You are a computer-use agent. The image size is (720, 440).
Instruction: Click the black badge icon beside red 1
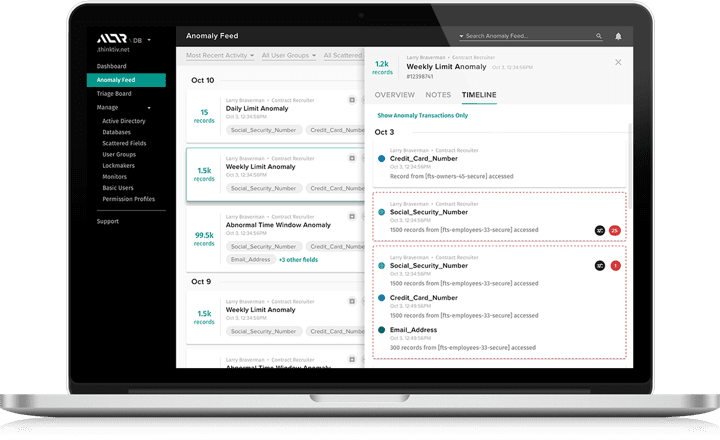pyautogui.click(x=600, y=266)
